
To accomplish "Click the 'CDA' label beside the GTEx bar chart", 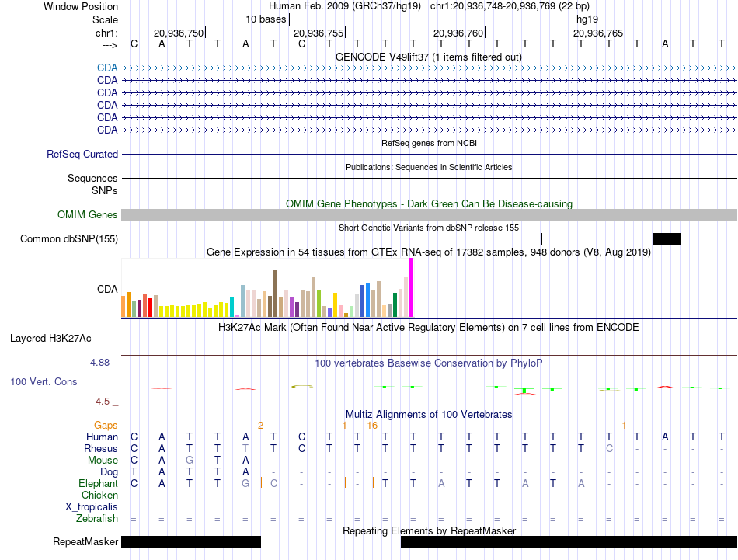I will coord(107,289).
